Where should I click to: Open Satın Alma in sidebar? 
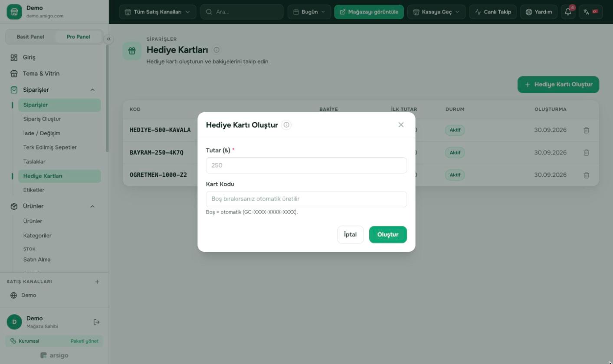click(x=37, y=260)
